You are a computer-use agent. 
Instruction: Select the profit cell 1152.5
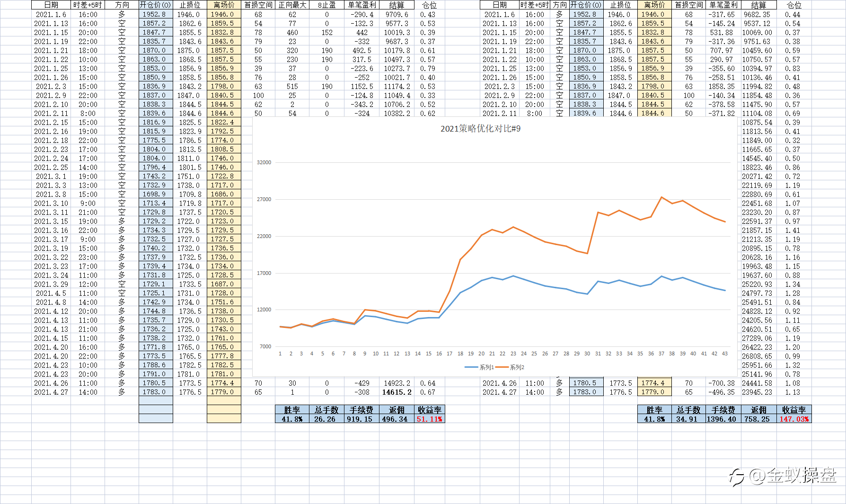tap(362, 87)
